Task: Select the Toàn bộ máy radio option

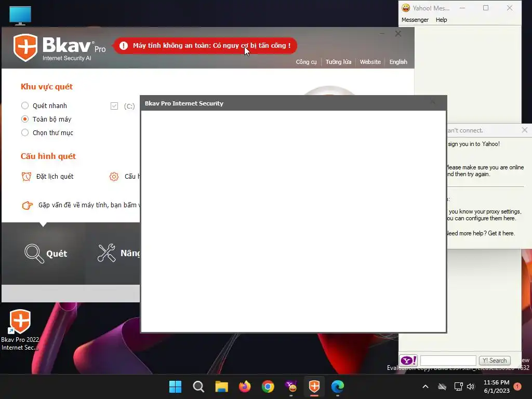Action: coord(25,119)
